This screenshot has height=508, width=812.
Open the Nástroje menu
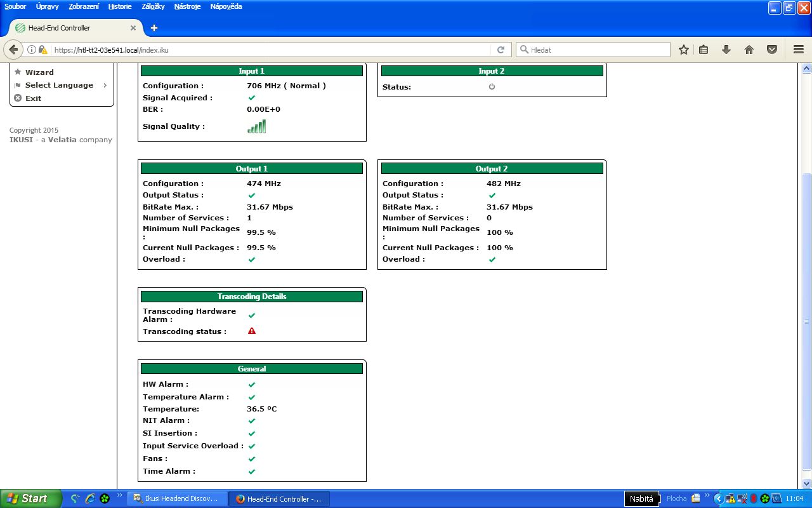pyautogui.click(x=187, y=6)
